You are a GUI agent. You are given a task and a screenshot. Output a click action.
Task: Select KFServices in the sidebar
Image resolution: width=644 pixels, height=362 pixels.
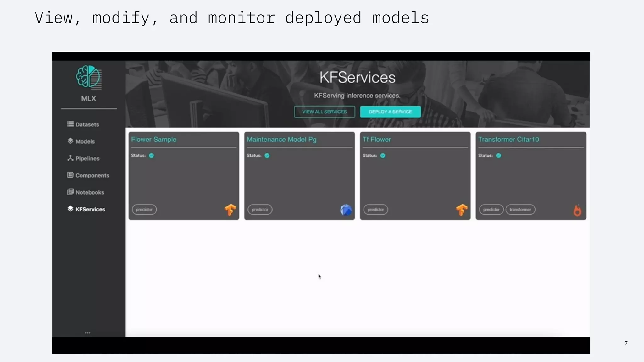(x=90, y=209)
